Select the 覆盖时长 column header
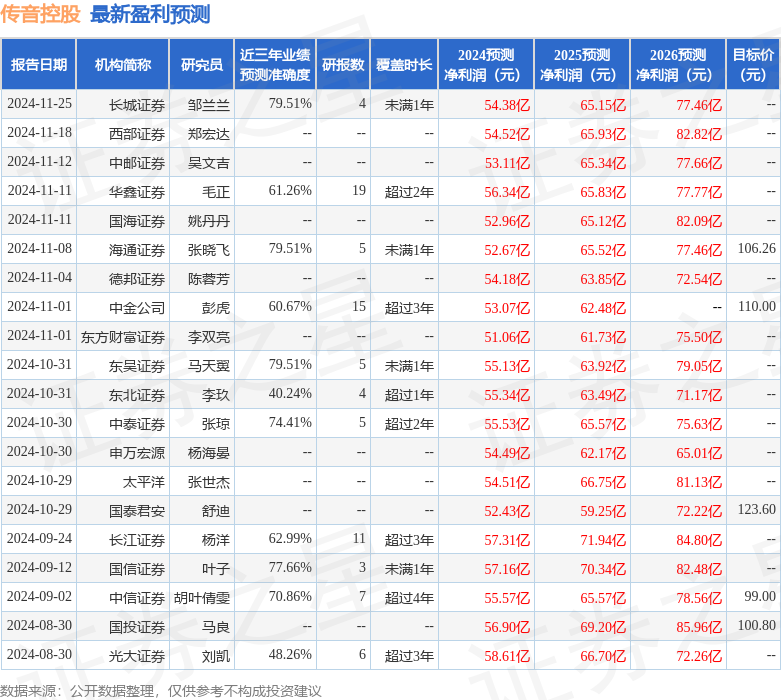 pyautogui.click(x=404, y=65)
